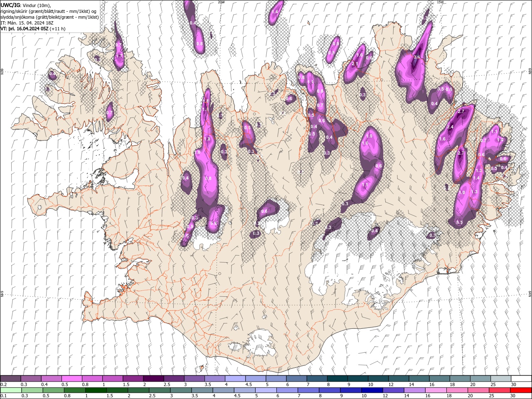
Task: Click the lightest green rain swatch labeled 0.1
Action: pyautogui.click(x=11, y=390)
